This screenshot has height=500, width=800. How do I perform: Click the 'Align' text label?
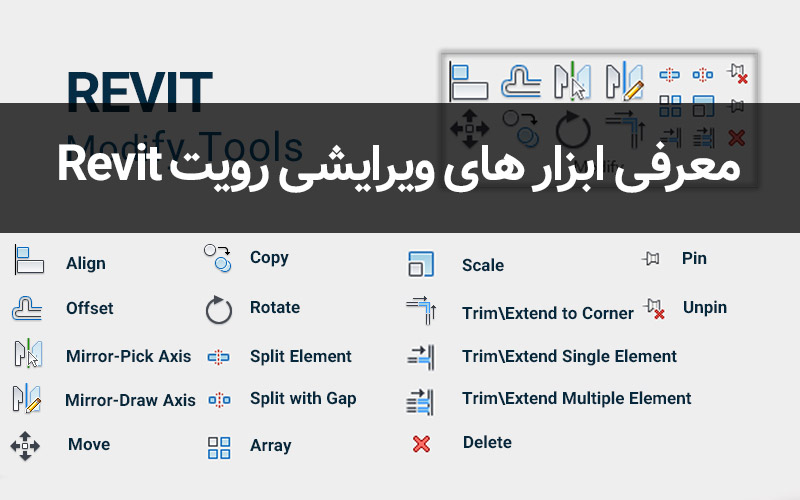(x=86, y=264)
